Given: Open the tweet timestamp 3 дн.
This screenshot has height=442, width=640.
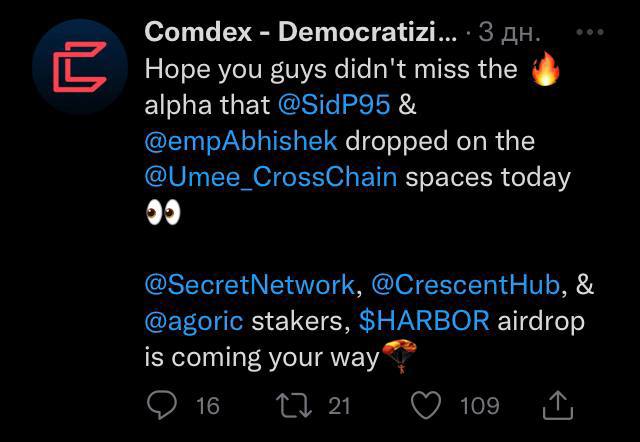Looking at the screenshot, I should pyautogui.click(x=509, y=33).
